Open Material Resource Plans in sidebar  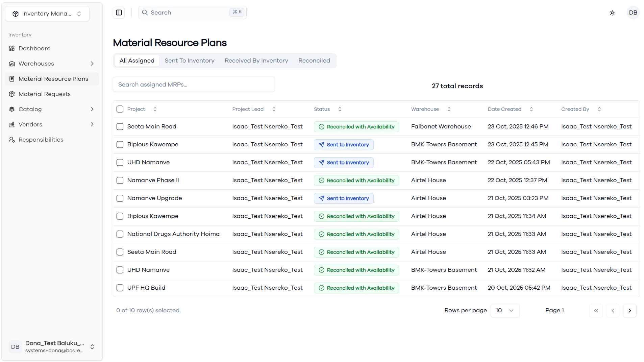point(52,79)
